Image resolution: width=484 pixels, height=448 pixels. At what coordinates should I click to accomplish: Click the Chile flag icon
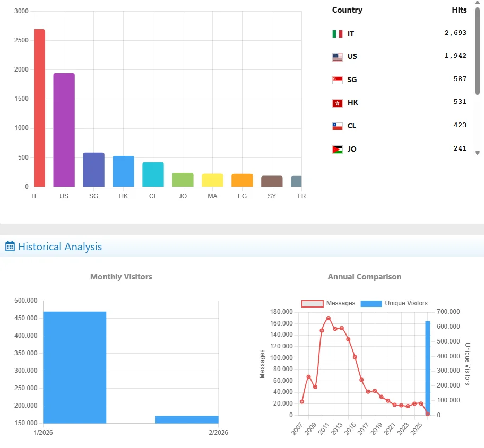(x=337, y=126)
